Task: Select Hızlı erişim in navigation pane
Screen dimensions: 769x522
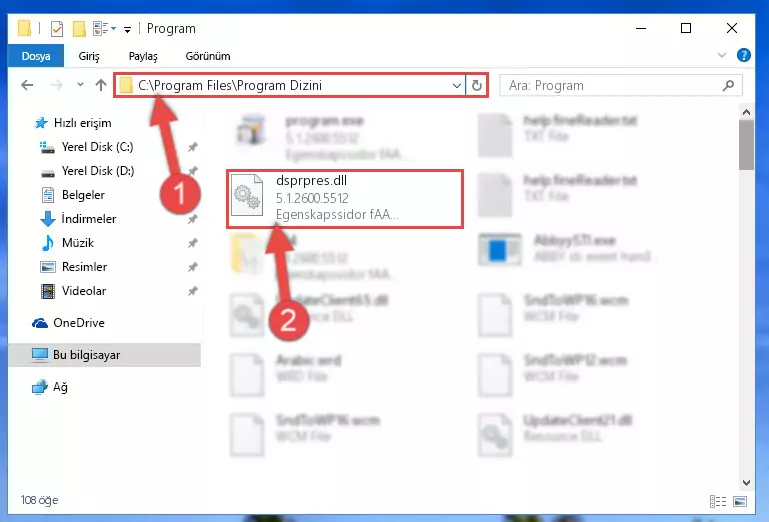Action: click(x=74, y=123)
